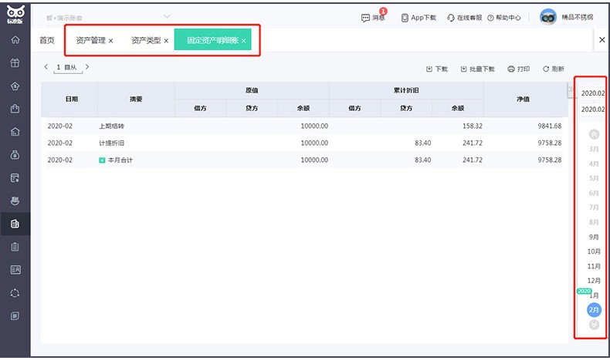
Task: Close the 固定资产明细账 tab
Action: click(243, 41)
